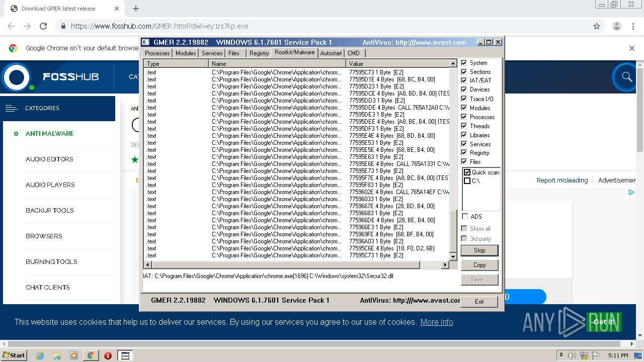Screen dimensions: 644x362
Task: Switch to Modules tab
Action: click(x=186, y=53)
